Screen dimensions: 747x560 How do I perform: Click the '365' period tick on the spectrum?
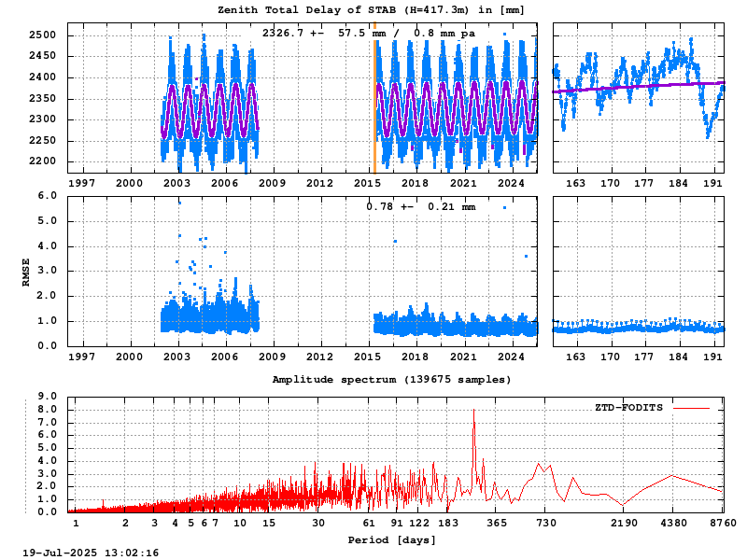click(x=497, y=523)
